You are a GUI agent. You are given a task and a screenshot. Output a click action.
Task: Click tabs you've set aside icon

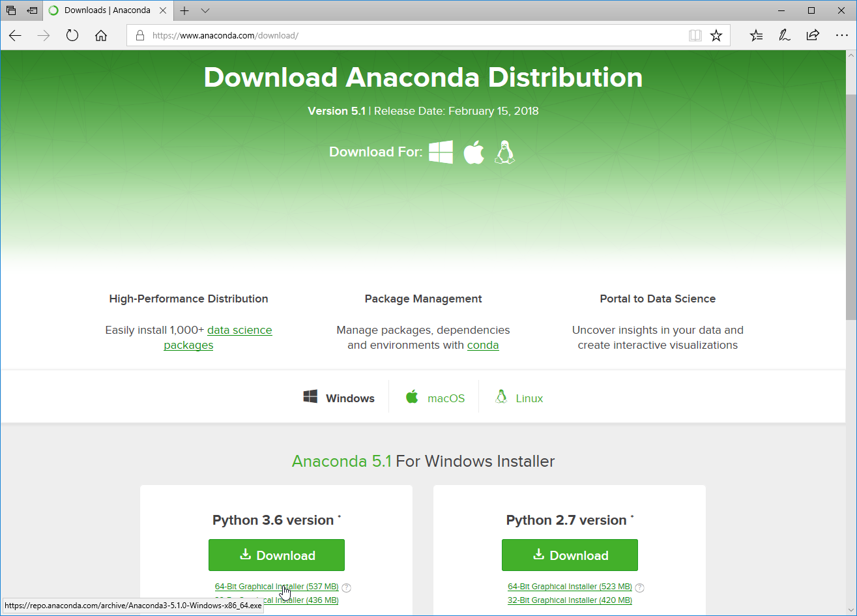click(11, 10)
